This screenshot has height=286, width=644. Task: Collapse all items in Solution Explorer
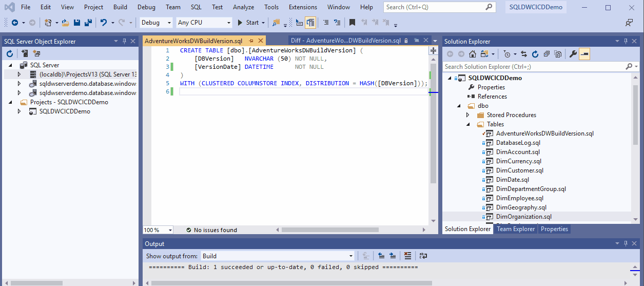point(546,54)
